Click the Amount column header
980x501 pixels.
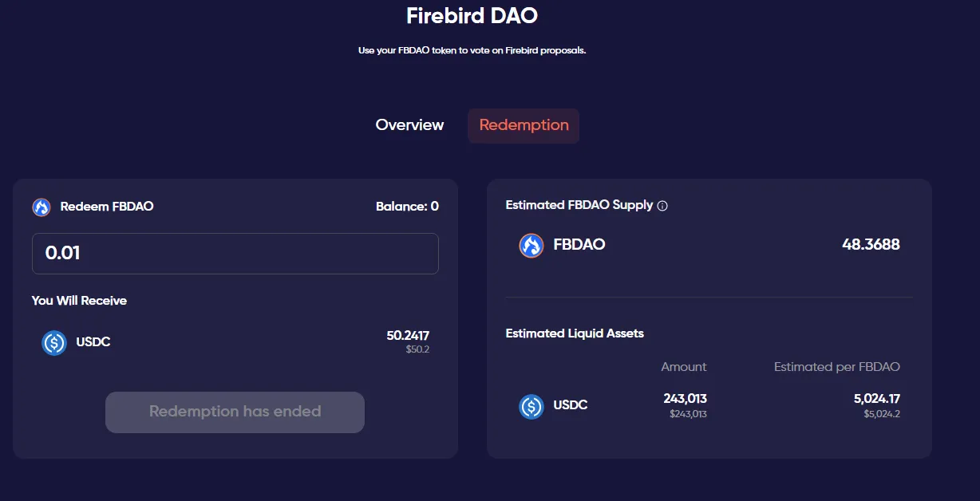click(x=684, y=367)
